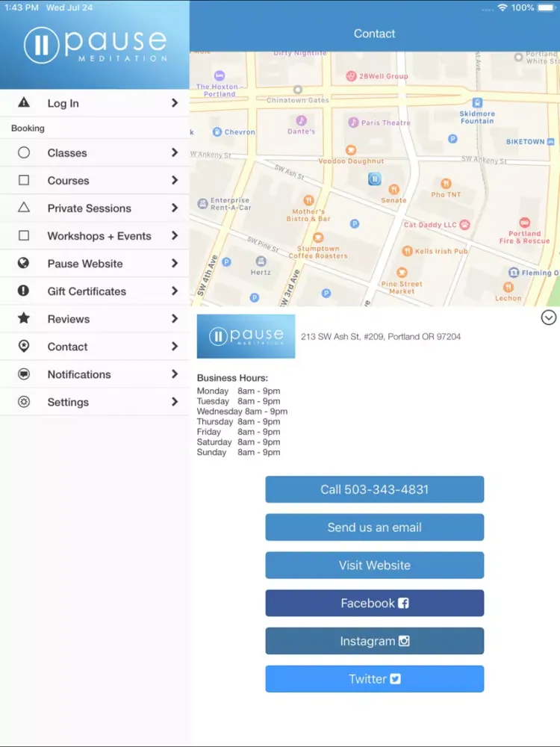Image resolution: width=560 pixels, height=747 pixels.
Task: Tap the Senate restaurant map marker
Action: click(x=393, y=189)
